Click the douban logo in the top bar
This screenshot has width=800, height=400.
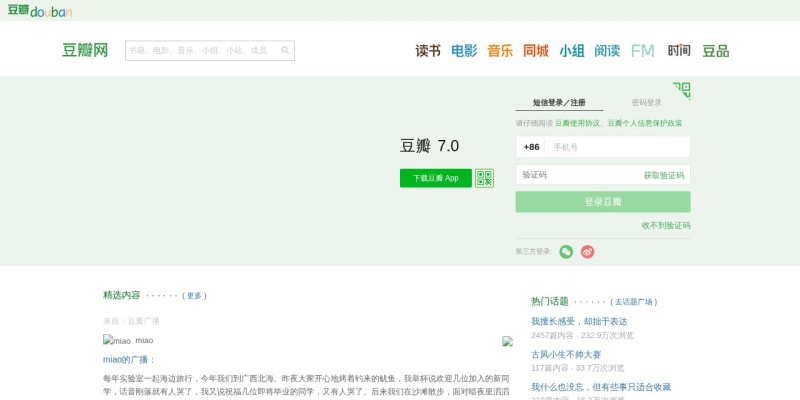40,10
